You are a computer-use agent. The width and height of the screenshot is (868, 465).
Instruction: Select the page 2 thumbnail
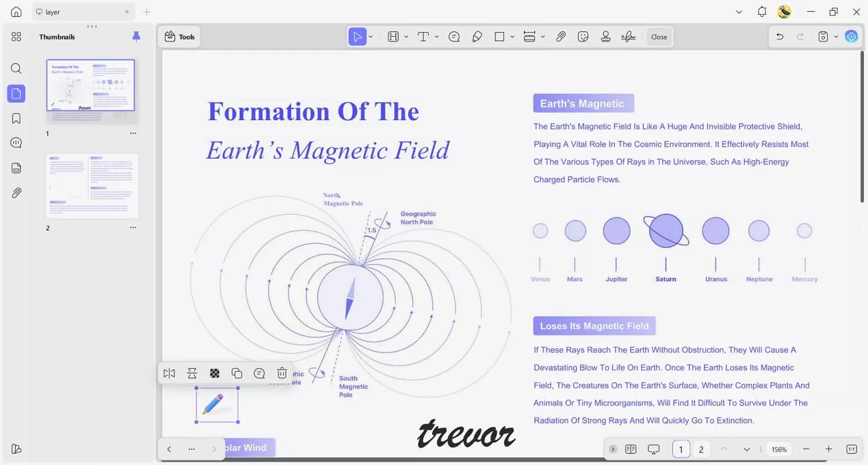click(x=92, y=186)
